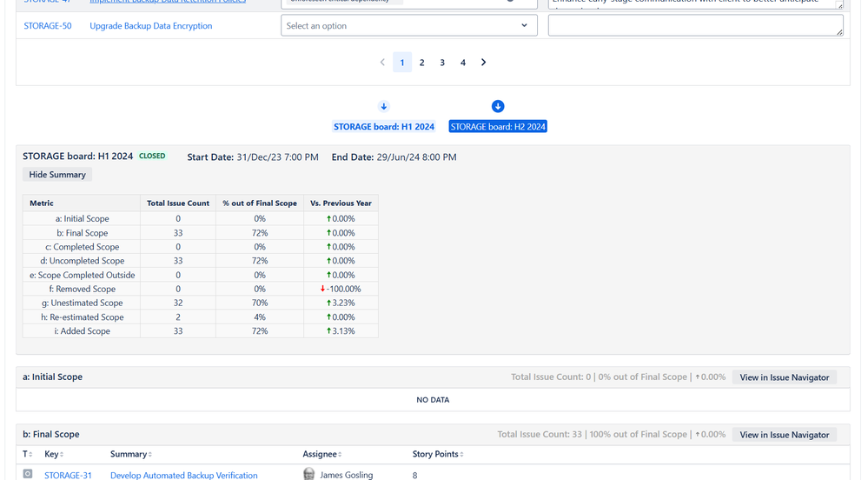Click the 70% cell for Unestimated Scope
Viewport: 868px width, 480px height.
click(x=260, y=303)
